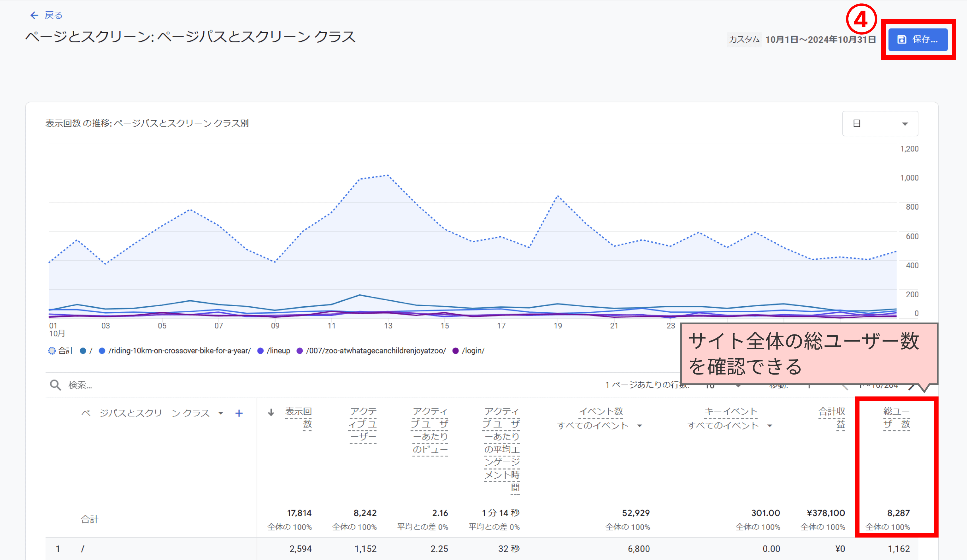The image size is (967, 560).
Task: Sort by アクティブユーザーあたりのビュー column header
Action: click(x=429, y=431)
